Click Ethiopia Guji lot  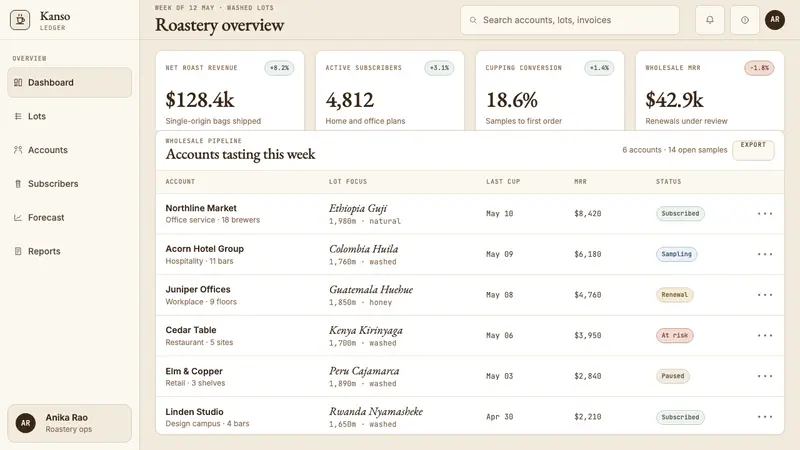tap(358, 208)
